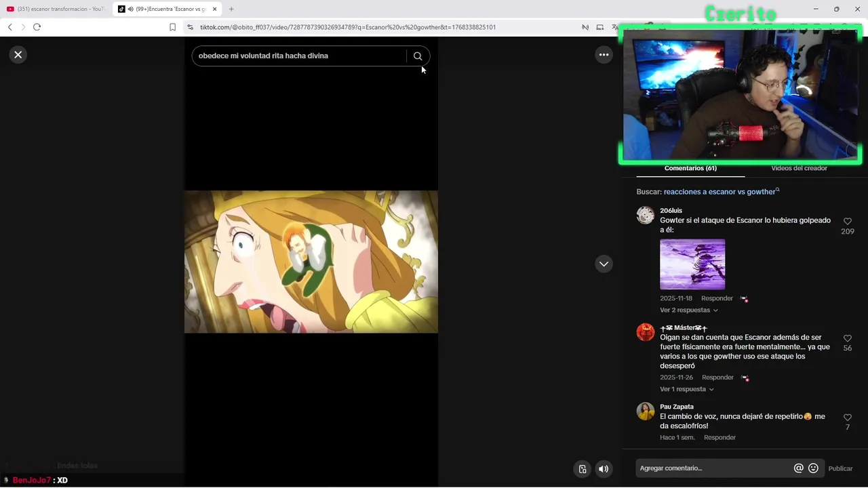Viewport: 868px width, 488px height.
Task: Open 206luis's profile avatar
Action: pyautogui.click(x=646, y=216)
